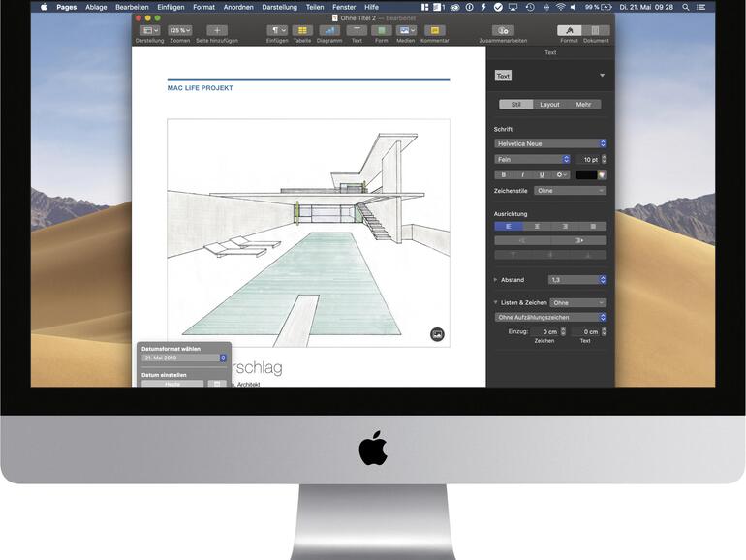Open the Anordnen menu
Image resolution: width=746 pixels, height=560 pixels.
click(238, 7)
